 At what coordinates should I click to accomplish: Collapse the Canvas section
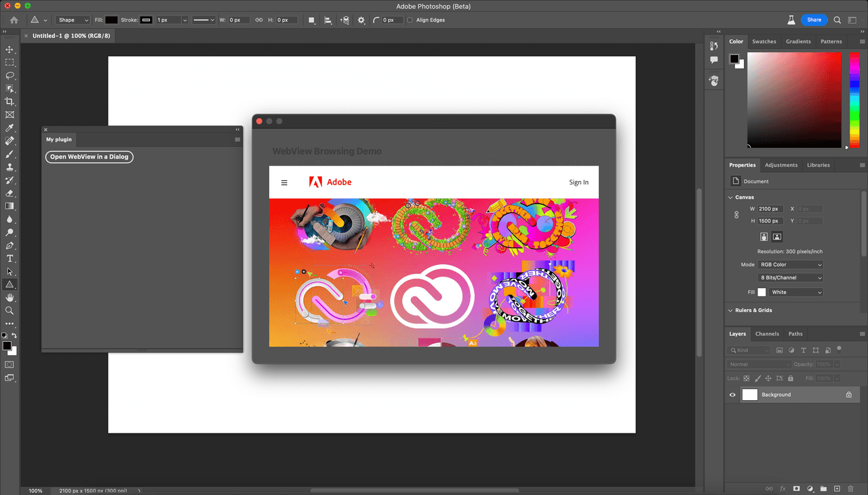click(730, 197)
